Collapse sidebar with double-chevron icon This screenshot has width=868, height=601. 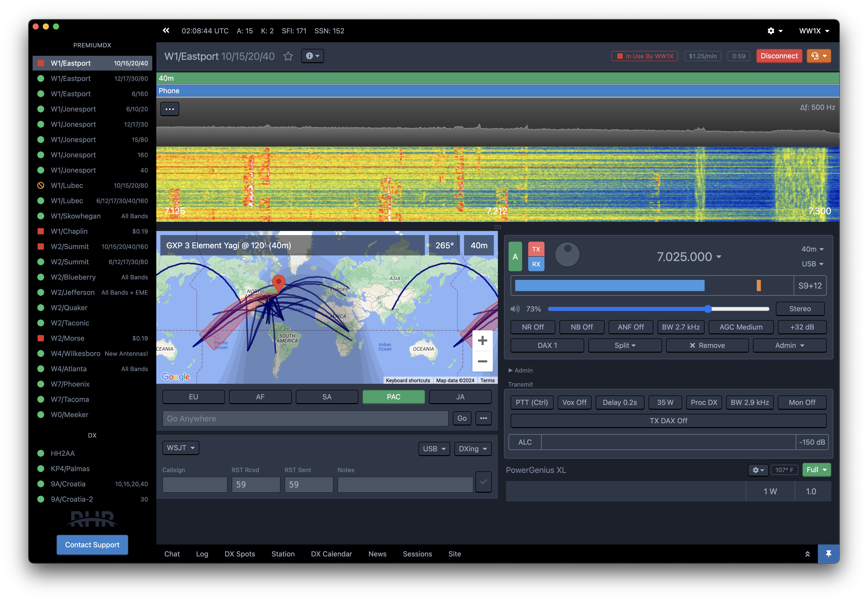coord(166,31)
